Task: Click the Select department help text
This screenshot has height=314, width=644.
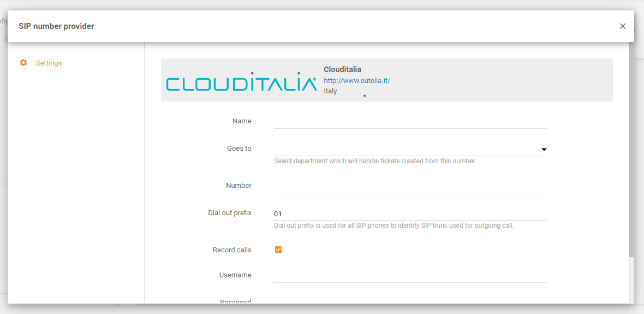Action: (375, 161)
